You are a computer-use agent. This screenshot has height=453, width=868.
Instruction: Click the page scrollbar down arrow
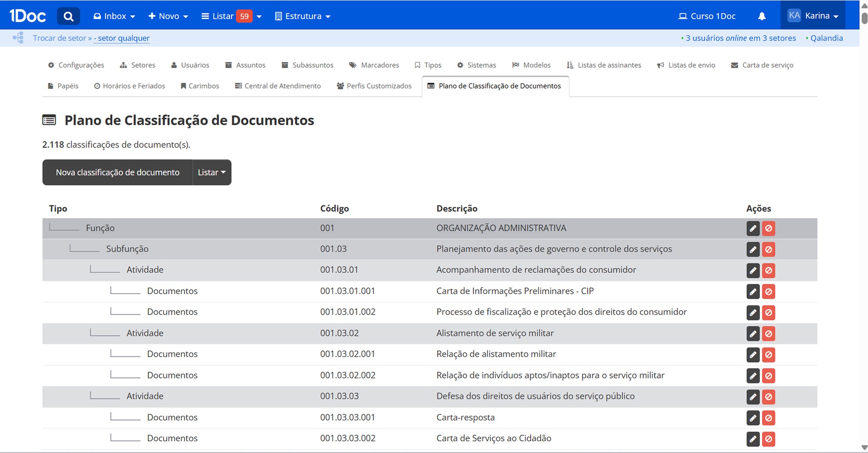[x=864, y=448]
